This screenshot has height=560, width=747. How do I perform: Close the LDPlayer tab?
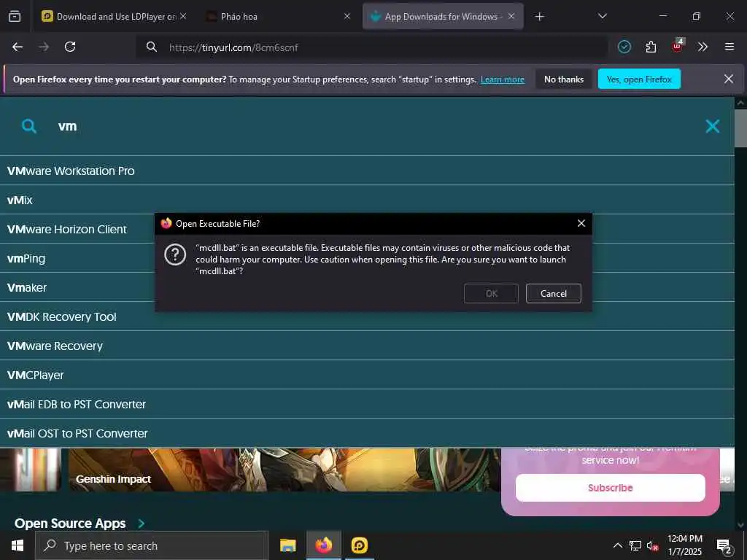[x=183, y=16]
